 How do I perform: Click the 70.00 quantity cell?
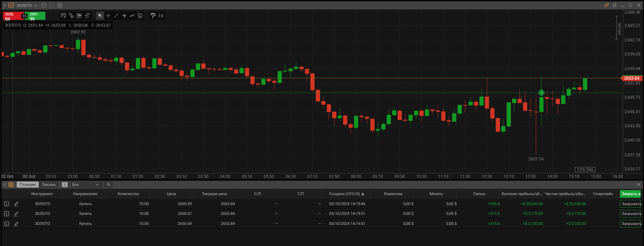(144, 204)
